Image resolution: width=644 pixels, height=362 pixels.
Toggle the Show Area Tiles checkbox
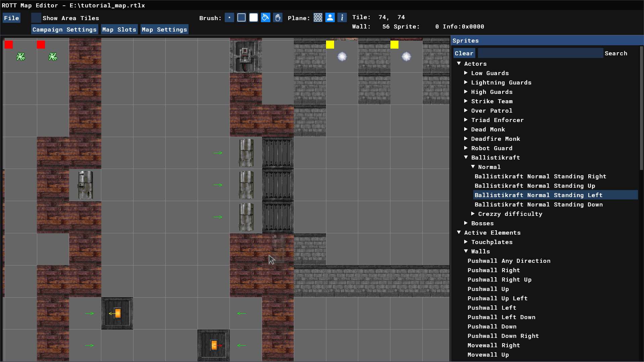coord(36,18)
